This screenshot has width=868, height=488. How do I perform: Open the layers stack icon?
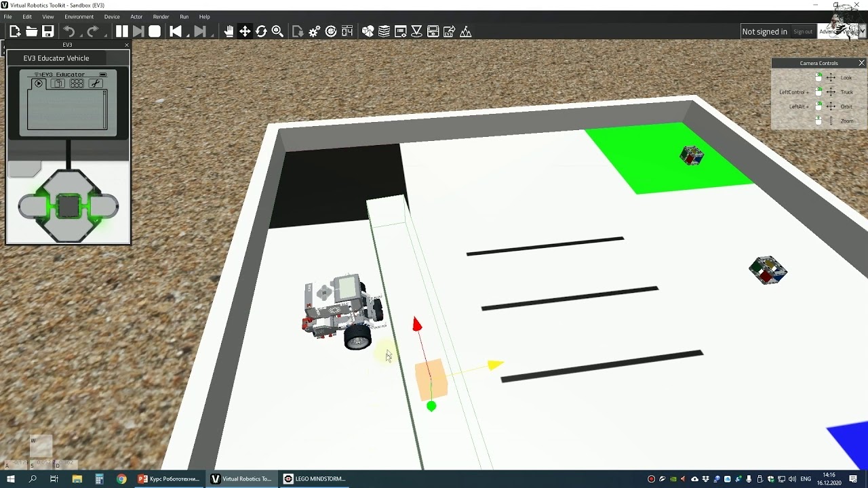coord(384,31)
